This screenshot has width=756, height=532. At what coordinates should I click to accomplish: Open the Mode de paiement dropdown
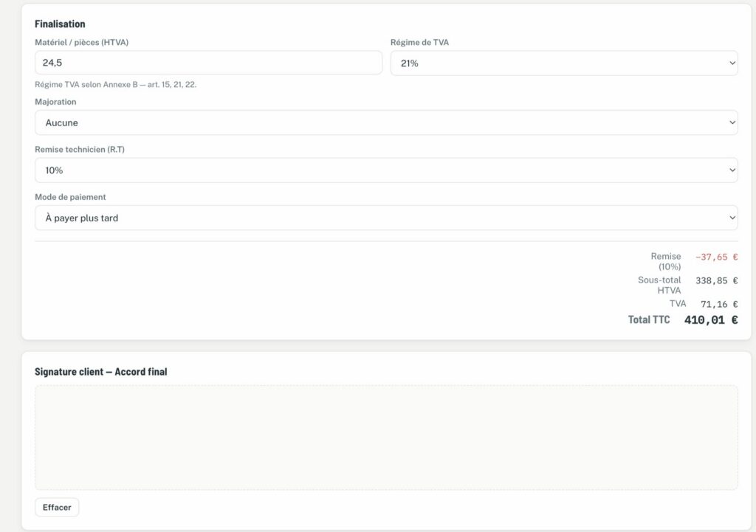386,218
